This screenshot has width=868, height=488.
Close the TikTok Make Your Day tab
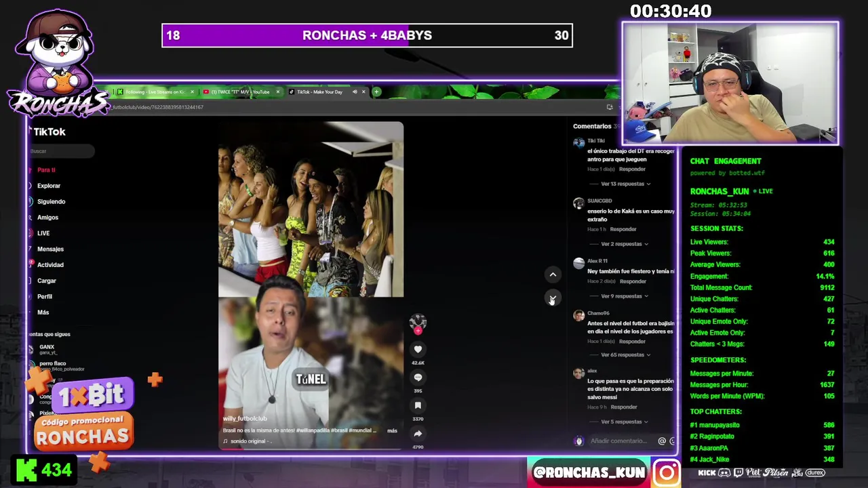pos(363,92)
